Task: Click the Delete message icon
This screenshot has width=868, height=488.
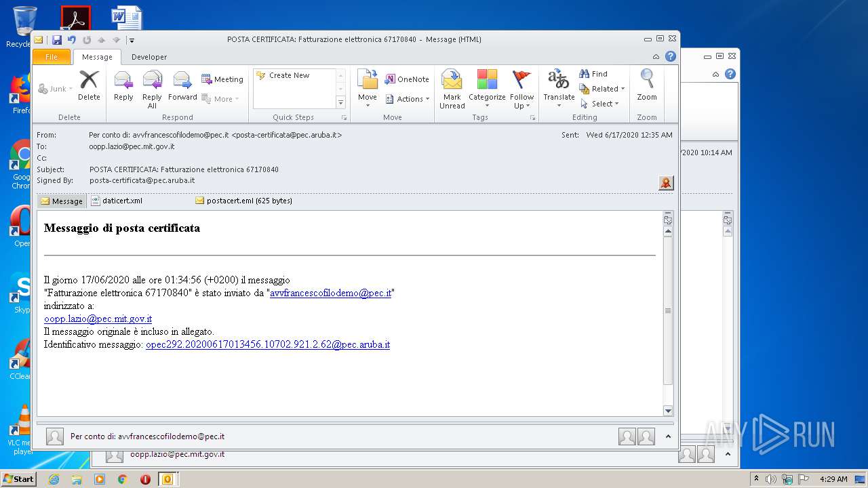Action: 89,85
